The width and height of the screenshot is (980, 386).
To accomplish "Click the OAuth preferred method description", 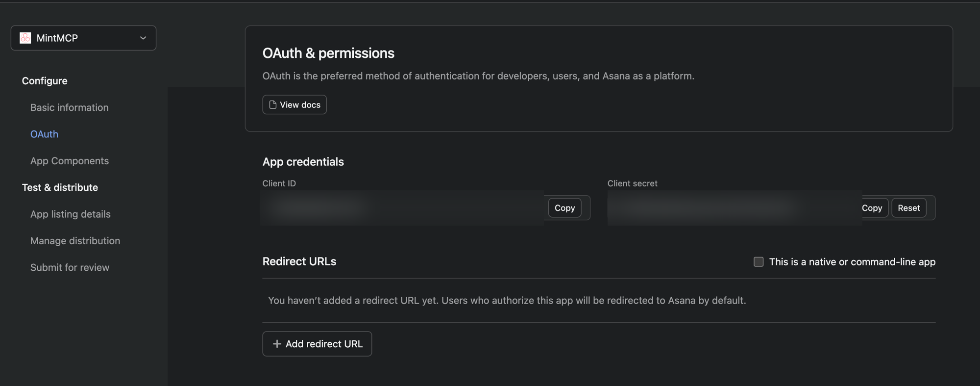I will pyautogui.click(x=478, y=76).
